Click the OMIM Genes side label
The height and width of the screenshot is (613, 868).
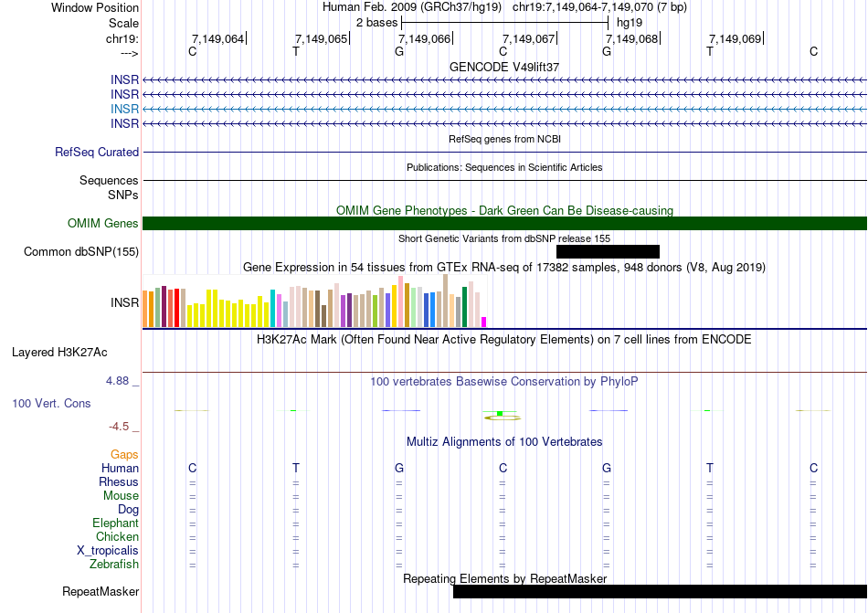(102, 224)
